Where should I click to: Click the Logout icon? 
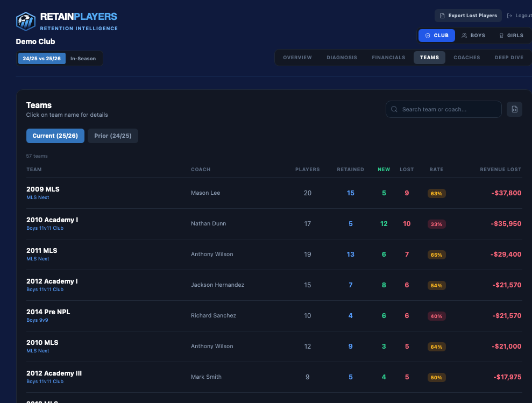(510, 16)
